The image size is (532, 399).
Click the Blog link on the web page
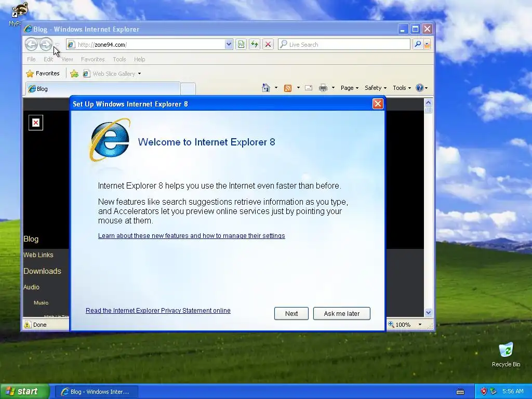[x=31, y=239]
